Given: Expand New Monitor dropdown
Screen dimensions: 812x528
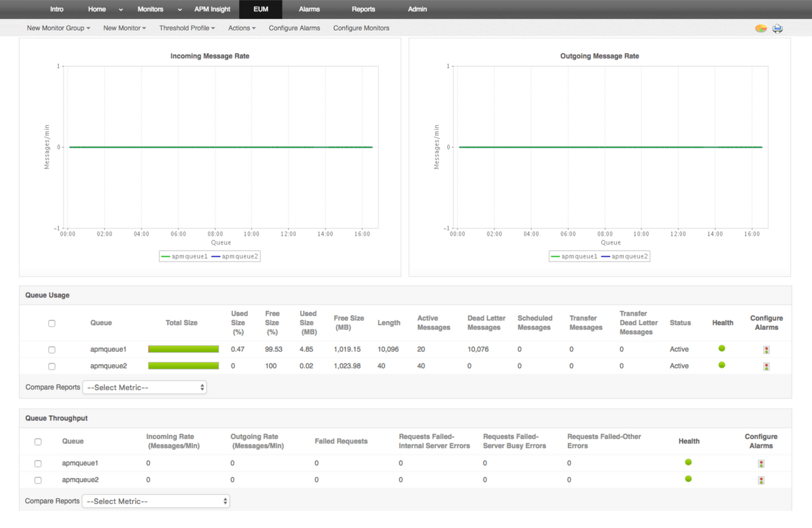Looking at the screenshot, I should coord(124,28).
